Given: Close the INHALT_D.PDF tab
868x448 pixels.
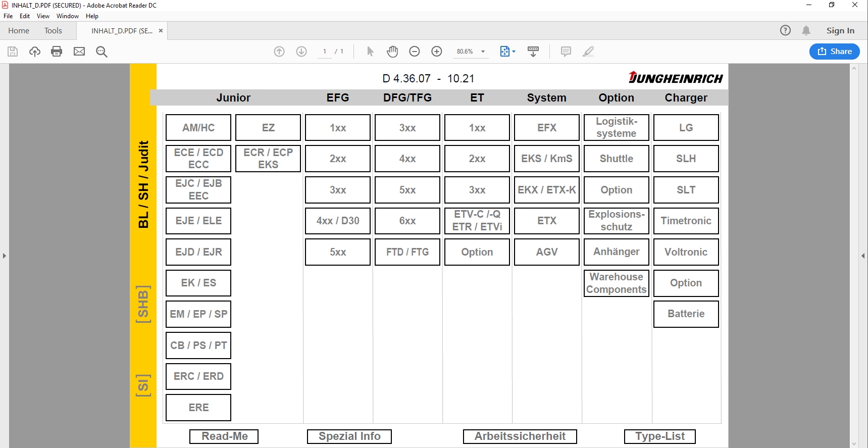Looking at the screenshot, I should coord(161,31).
